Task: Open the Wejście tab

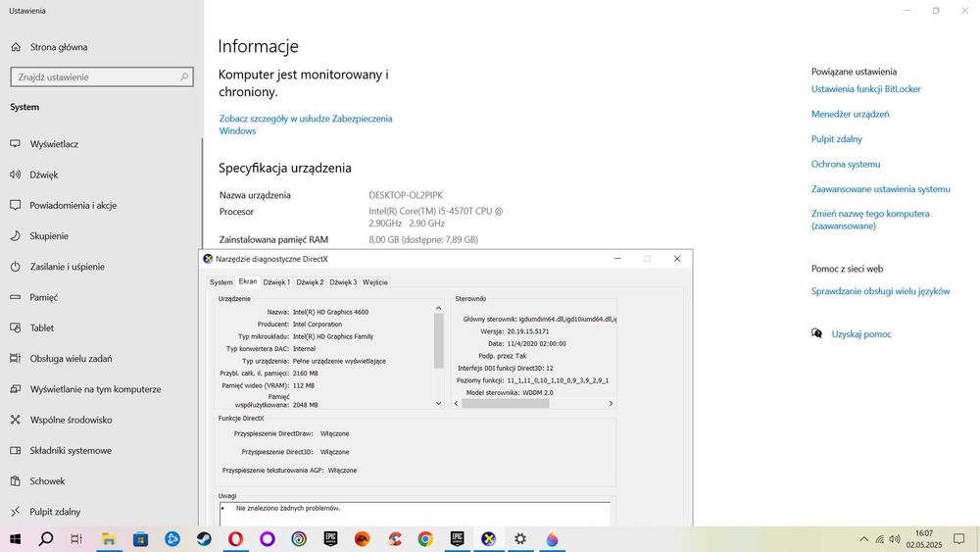Action: click(x=375, y=282)
